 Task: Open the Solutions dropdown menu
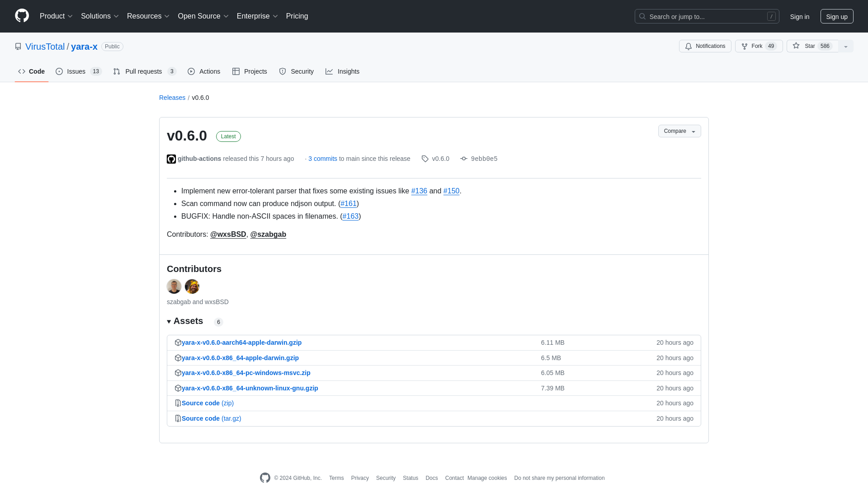pyautogui.click(x=100, y=16)
